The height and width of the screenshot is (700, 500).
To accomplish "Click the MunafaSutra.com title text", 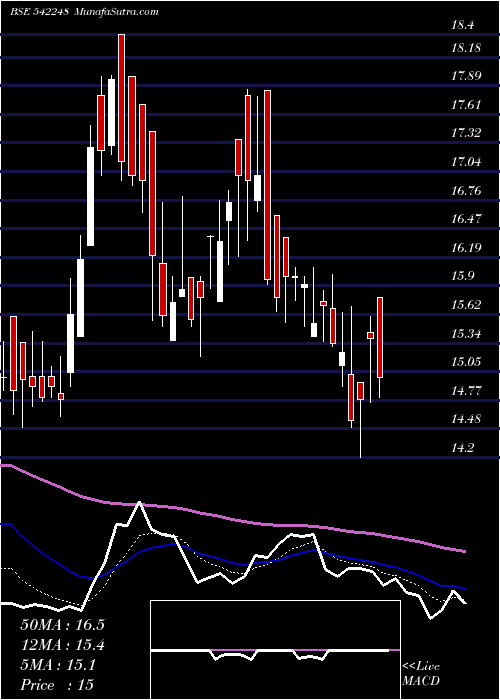I will click(x=117, y=12).
